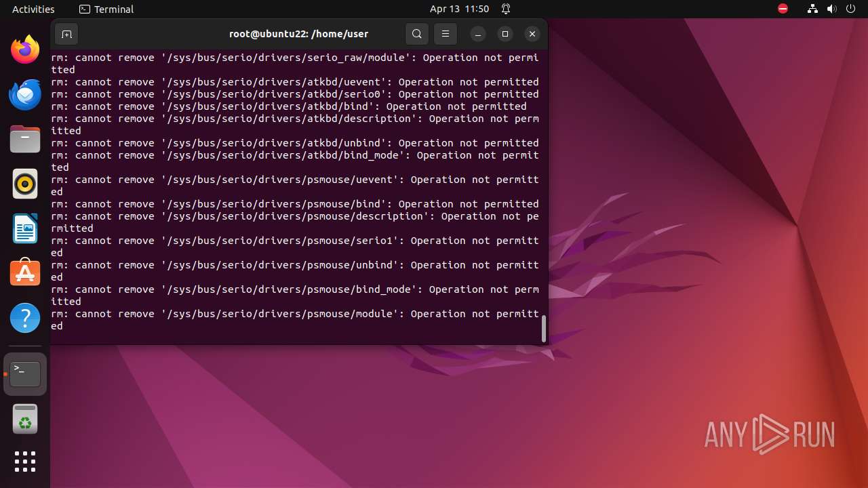Open Rhythmbox music player in the dock

[25, 184]
